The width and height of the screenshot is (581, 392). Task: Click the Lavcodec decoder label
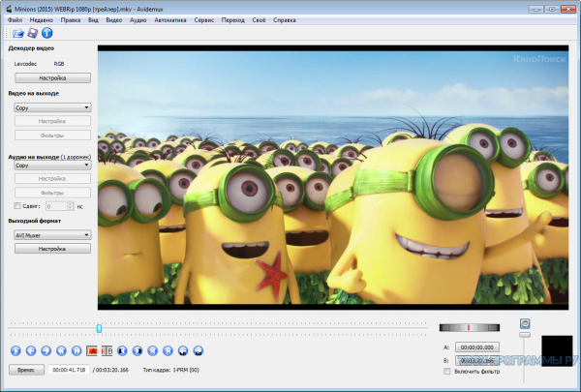25,64
